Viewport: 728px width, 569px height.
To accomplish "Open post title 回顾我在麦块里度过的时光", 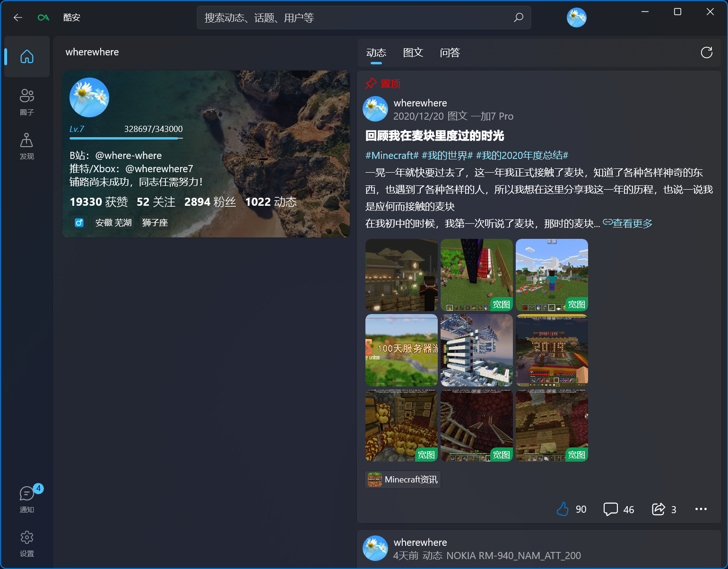I will [435, 136].
